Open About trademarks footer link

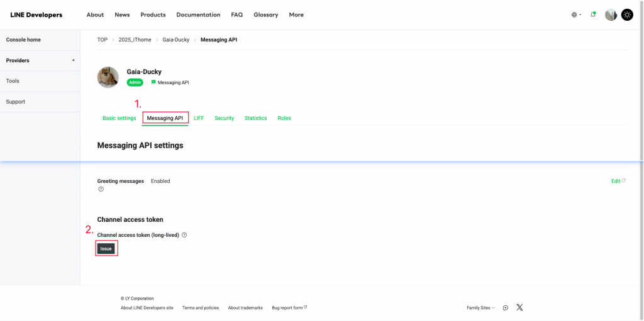245,308
